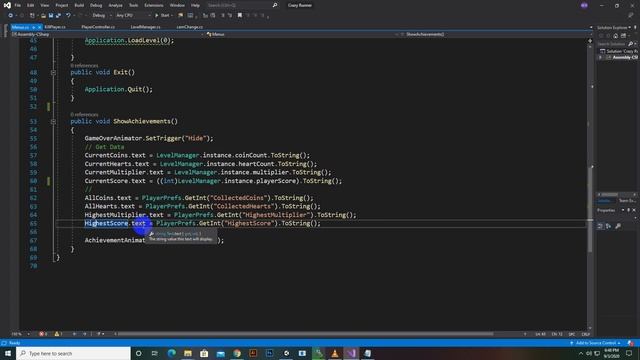Open the Any CPU platform dropdown
Viewport: 640px width, 360px height.
tap(133, 16)
